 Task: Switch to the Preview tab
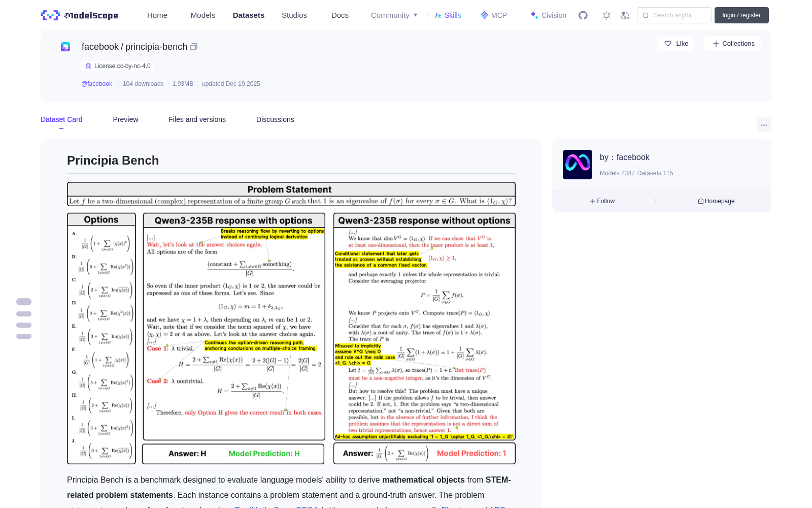(125, 119)
